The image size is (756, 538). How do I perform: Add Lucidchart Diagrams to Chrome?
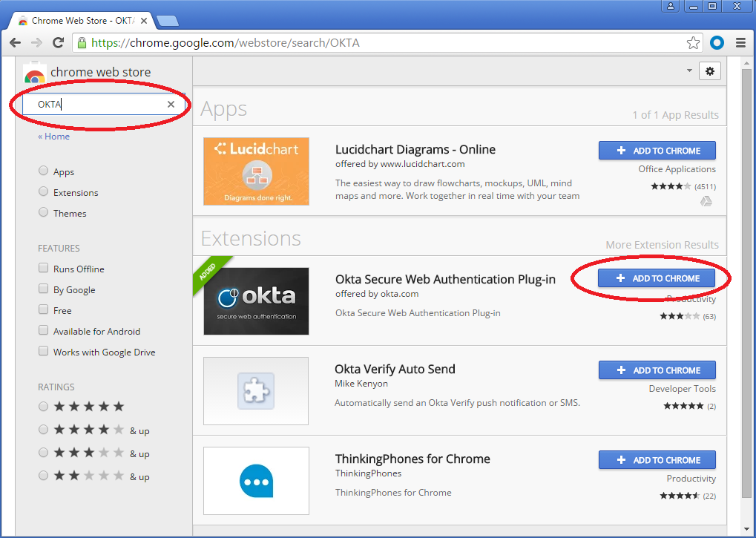pos(657,151)
